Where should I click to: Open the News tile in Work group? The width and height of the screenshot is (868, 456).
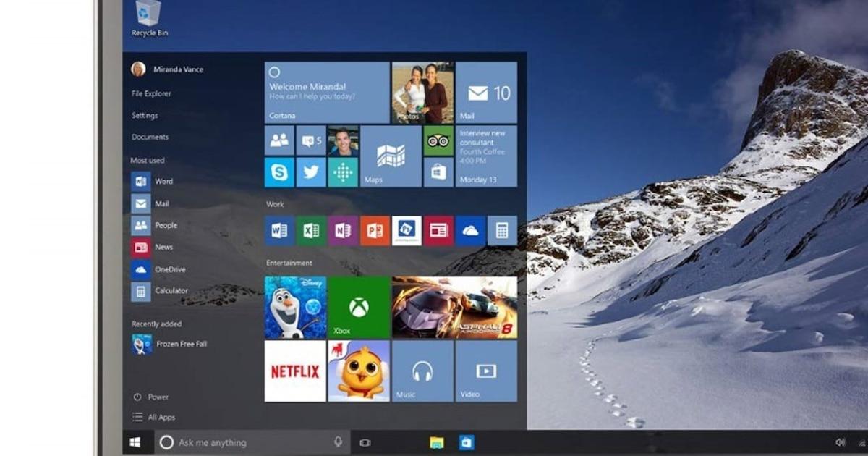pyautogui.click(x=438, y=230)
